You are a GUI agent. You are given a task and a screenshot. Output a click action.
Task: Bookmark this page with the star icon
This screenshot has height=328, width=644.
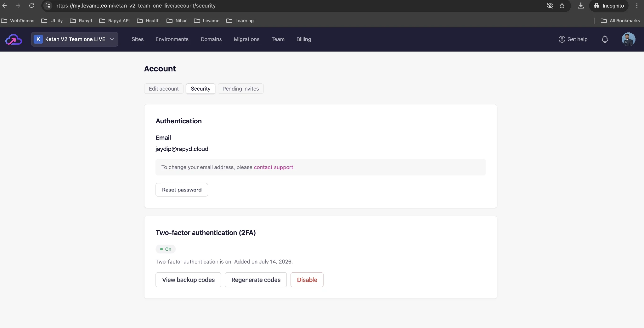(x=562, y=6)
